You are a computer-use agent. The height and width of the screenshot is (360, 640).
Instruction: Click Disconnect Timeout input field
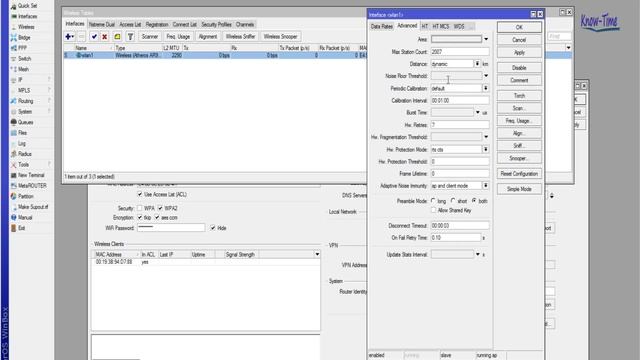460,225
